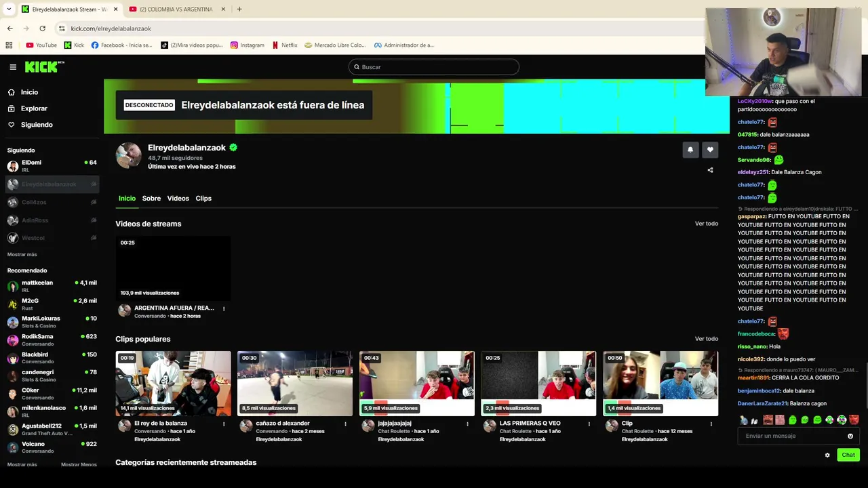Screen dimensions: 868x488
Task: Open the Instagram bookmark
Action: point(248,45)
